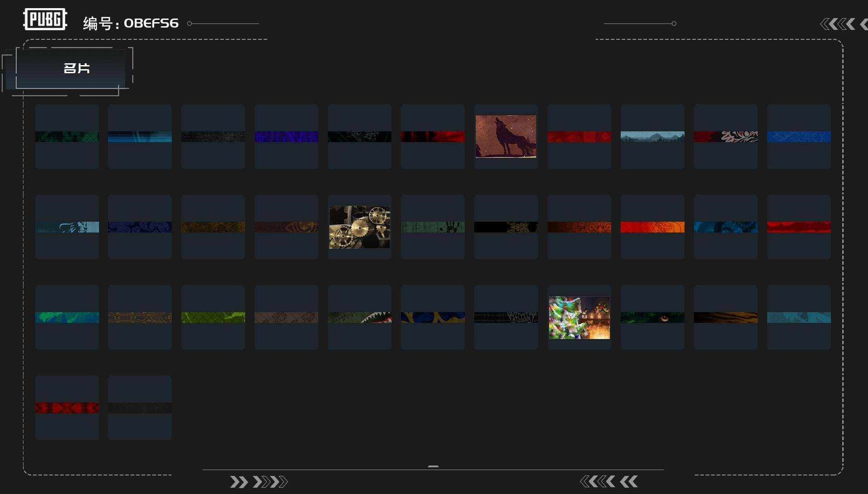The image size is (868, 494).
Task: Open the brass gears name card
Action: pos(359,227)
